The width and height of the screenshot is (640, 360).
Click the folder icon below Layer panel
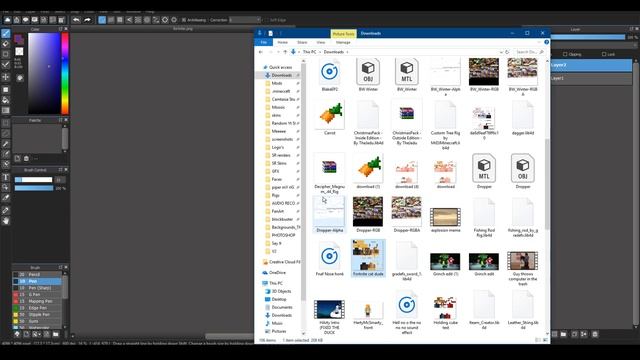pyautogui.click(x=563, y=334)
